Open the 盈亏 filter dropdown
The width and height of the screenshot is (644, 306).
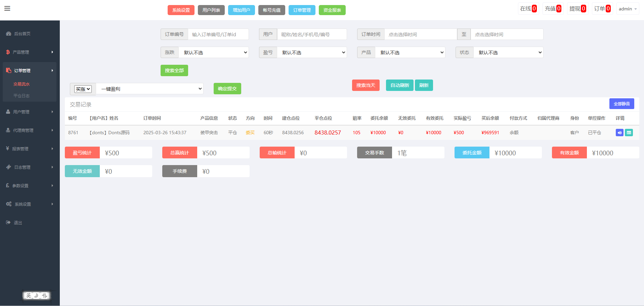click(312, 52)
